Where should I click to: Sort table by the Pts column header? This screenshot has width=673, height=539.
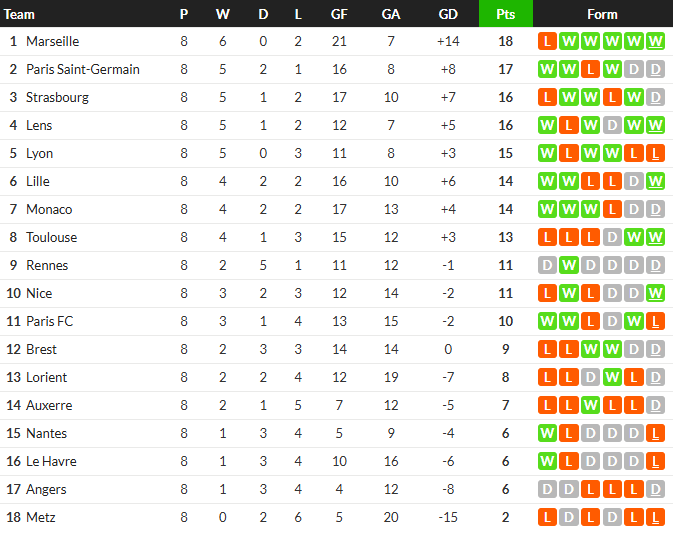[x=506, y=14]
